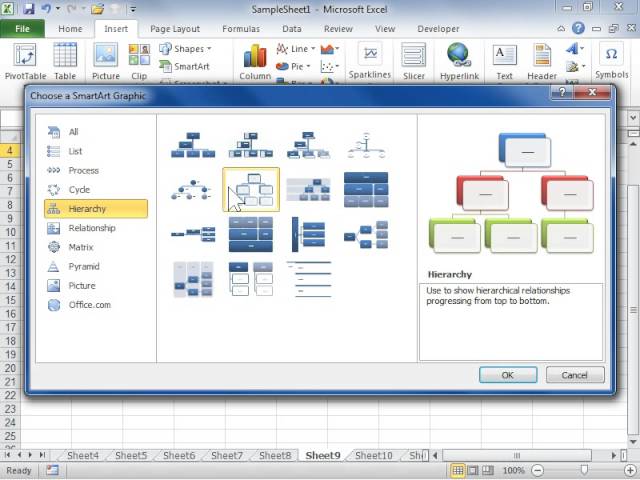Select the Horizontal Hierarchy layout
This screenshot has height=480, width=640.
tap(366, 234)
